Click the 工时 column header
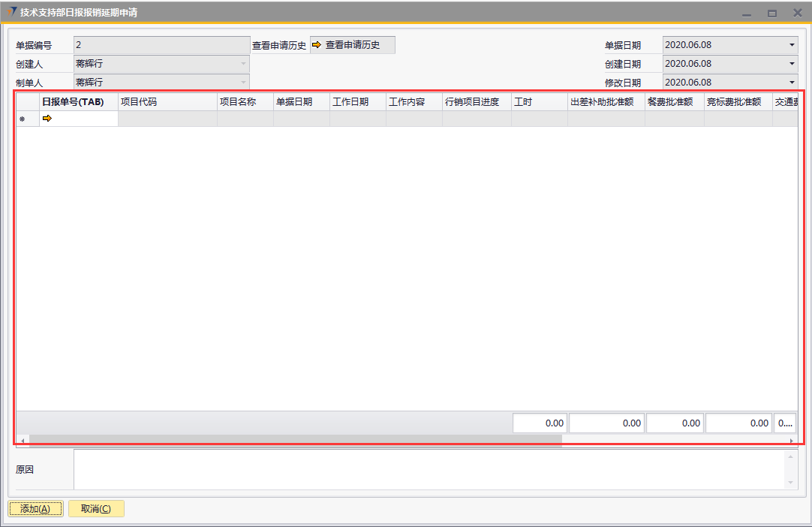 click(539, 102)
